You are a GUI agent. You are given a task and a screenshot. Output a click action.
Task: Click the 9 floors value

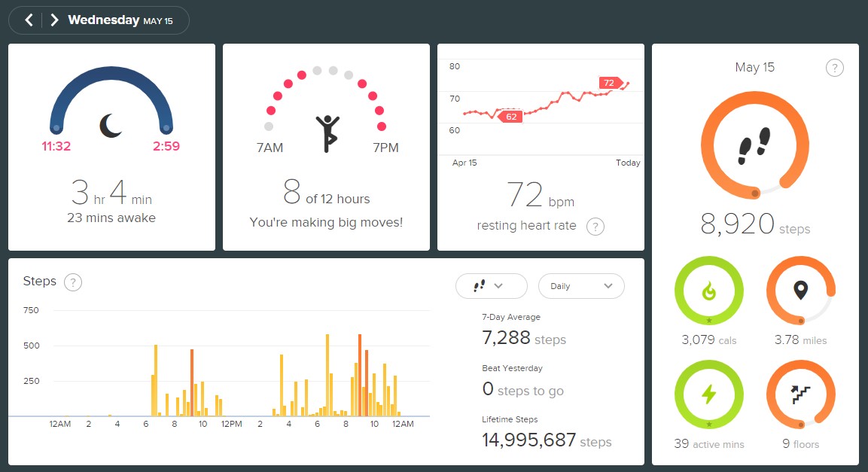(800, 444)
